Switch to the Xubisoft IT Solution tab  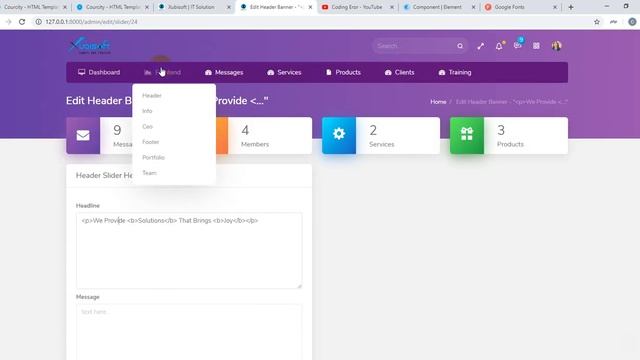pos(194,7)
